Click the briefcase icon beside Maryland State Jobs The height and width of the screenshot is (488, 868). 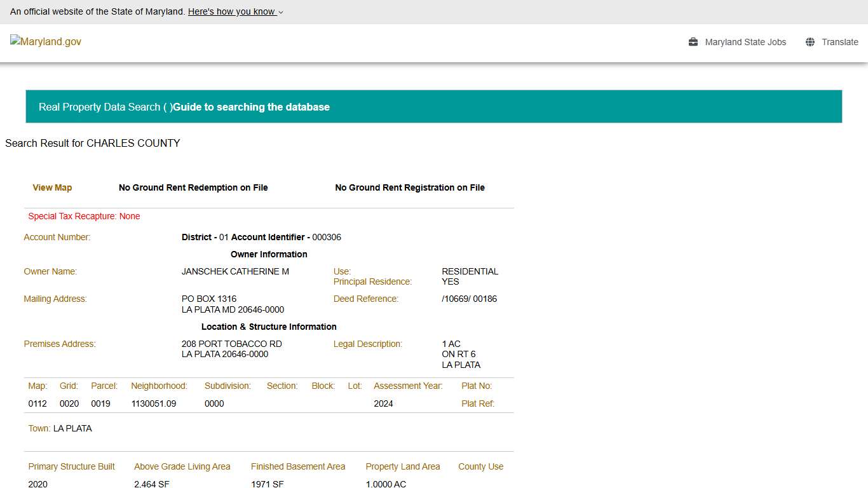pos(693,42)
